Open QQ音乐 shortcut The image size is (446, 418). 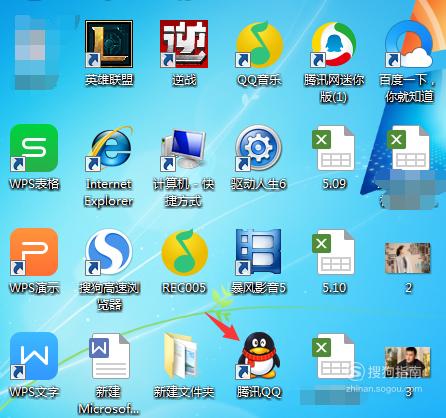[x=259, y=44]
